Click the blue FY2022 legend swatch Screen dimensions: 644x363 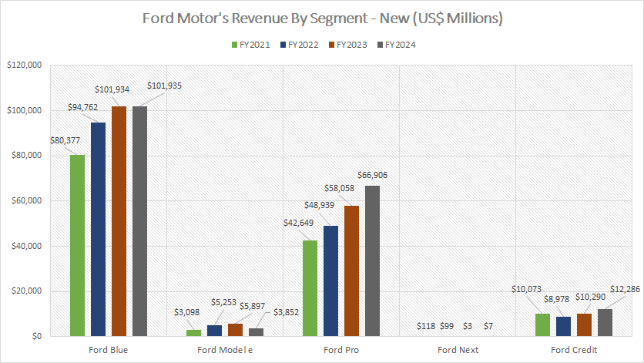click(283, 45)
